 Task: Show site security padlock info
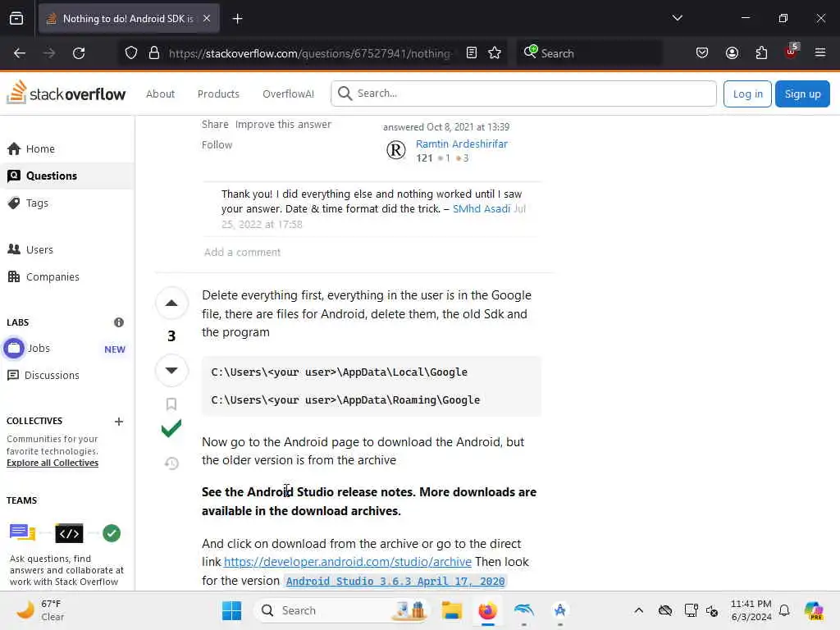point(154,53)
